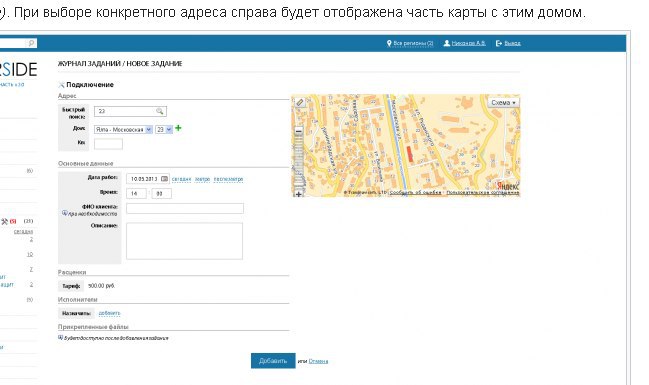This screenshot has height=385, width=649.
Task: Focus the ФИО клиента input field
Action: pos(185,208)
